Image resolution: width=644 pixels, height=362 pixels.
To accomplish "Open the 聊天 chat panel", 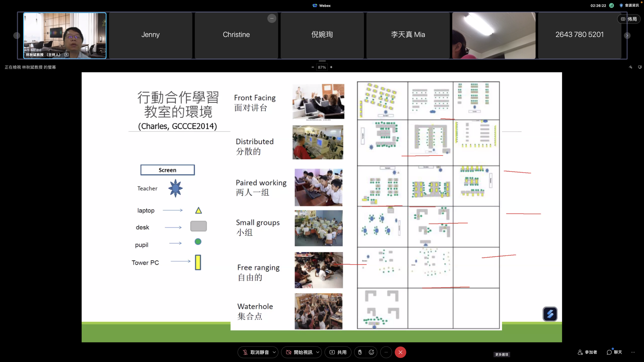I will pos(614,352).
